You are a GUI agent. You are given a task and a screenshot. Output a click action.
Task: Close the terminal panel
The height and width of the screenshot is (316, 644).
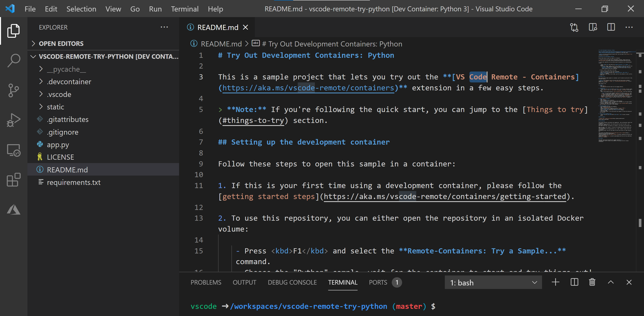629,282
